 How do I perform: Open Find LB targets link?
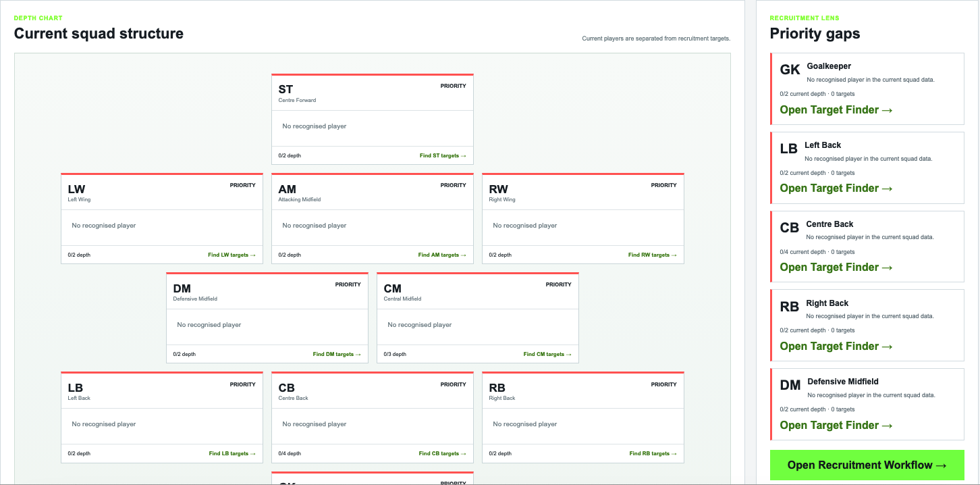click(x=232, y=453)
